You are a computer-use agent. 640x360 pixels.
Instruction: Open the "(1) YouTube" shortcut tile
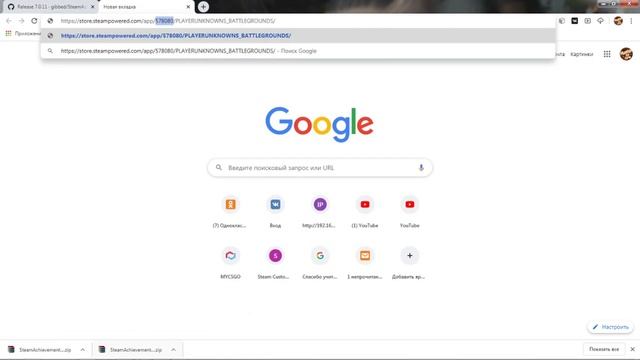pos(365,204)
